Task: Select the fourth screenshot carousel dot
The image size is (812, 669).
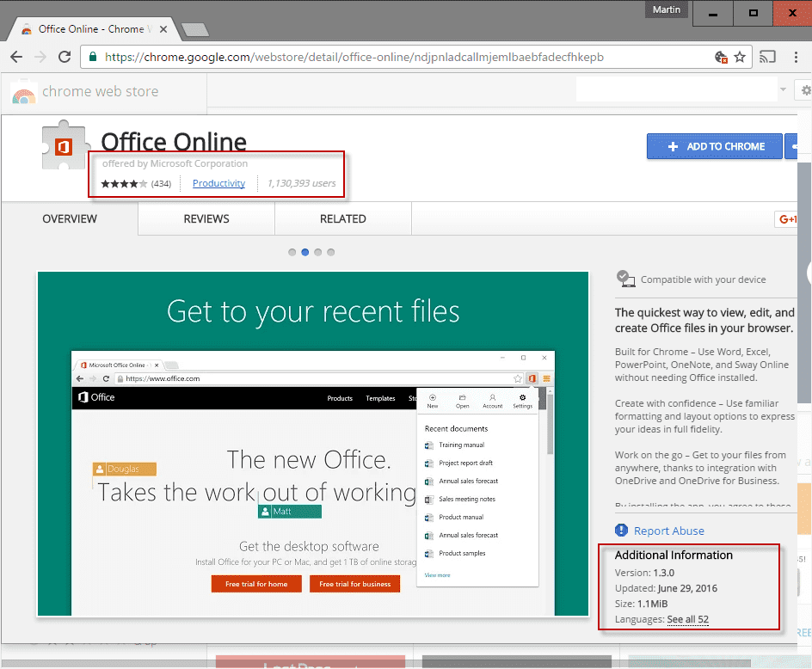Action: pyautogui.click(x=331, y=252)
